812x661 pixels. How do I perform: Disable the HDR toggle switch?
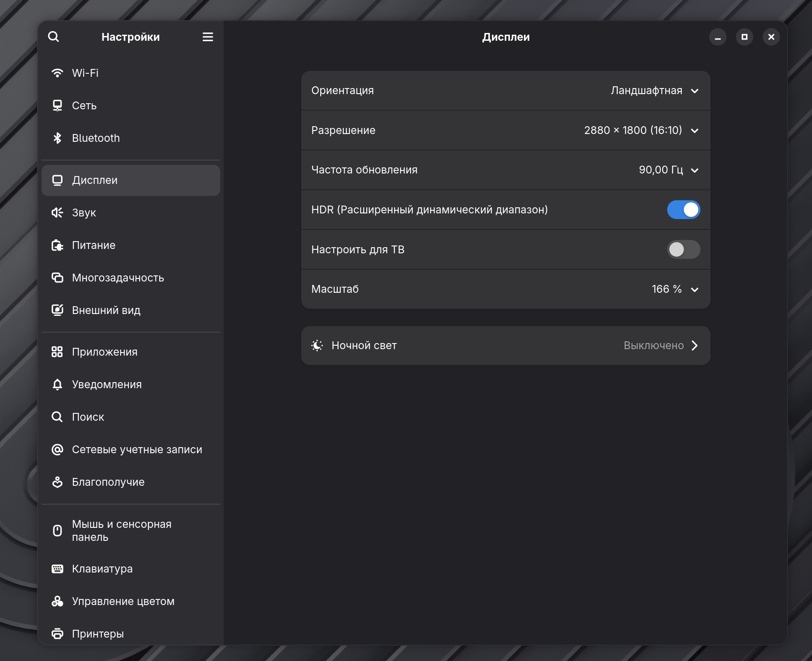pyautogui.click(x=683, y=209)
